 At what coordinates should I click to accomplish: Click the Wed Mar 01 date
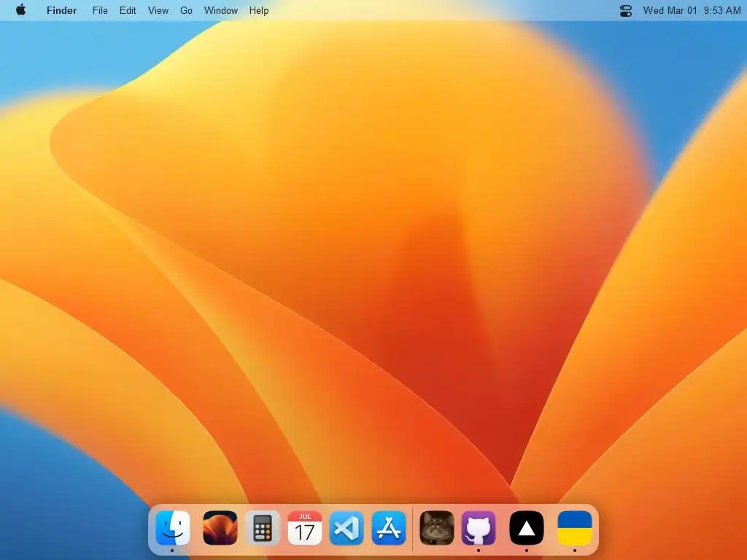coord(670,10)
